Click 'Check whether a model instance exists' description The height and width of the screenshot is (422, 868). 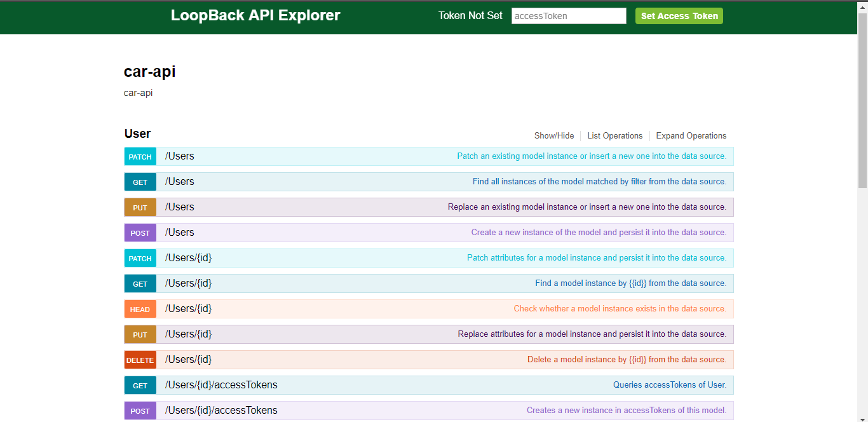(620, 309)
